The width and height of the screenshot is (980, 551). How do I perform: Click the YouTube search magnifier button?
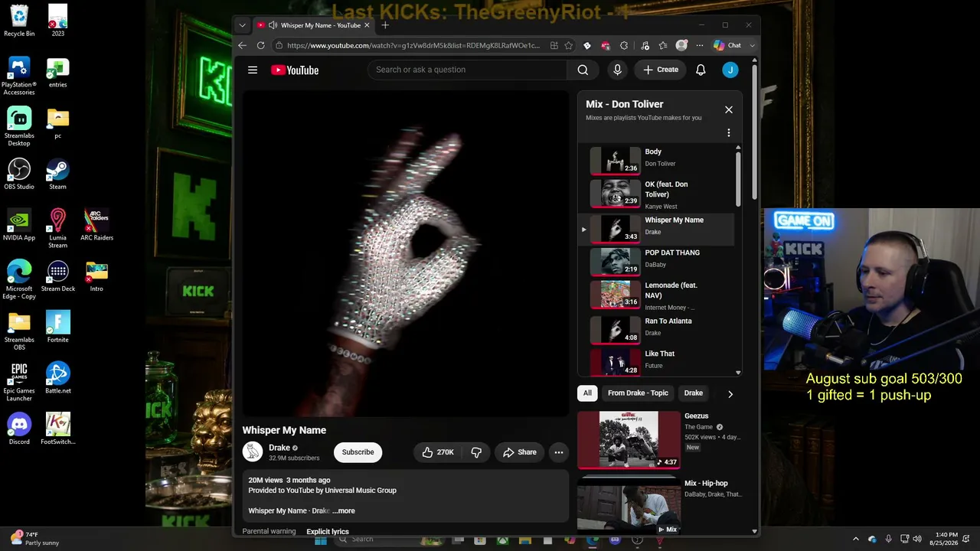pos(583,70)
